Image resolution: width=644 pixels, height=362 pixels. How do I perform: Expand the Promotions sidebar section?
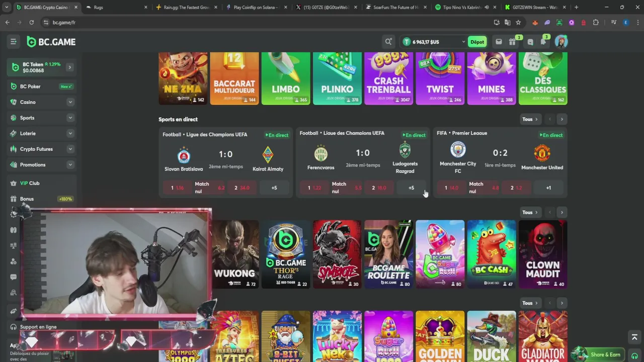70,164
